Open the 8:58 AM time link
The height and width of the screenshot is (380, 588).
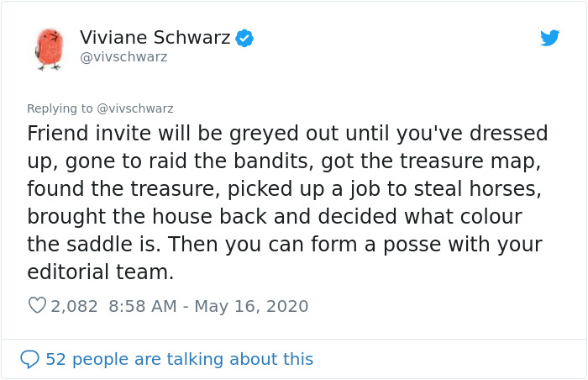143,306
